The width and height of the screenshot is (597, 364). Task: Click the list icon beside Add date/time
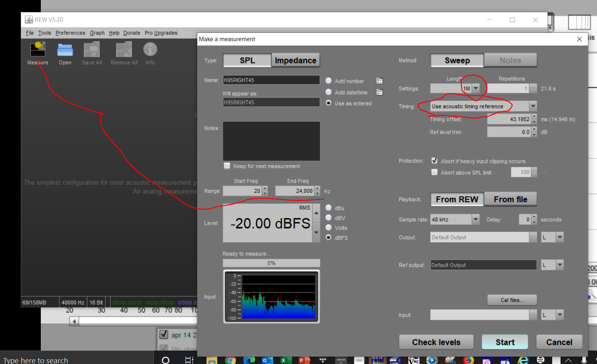tap(380, 93)
